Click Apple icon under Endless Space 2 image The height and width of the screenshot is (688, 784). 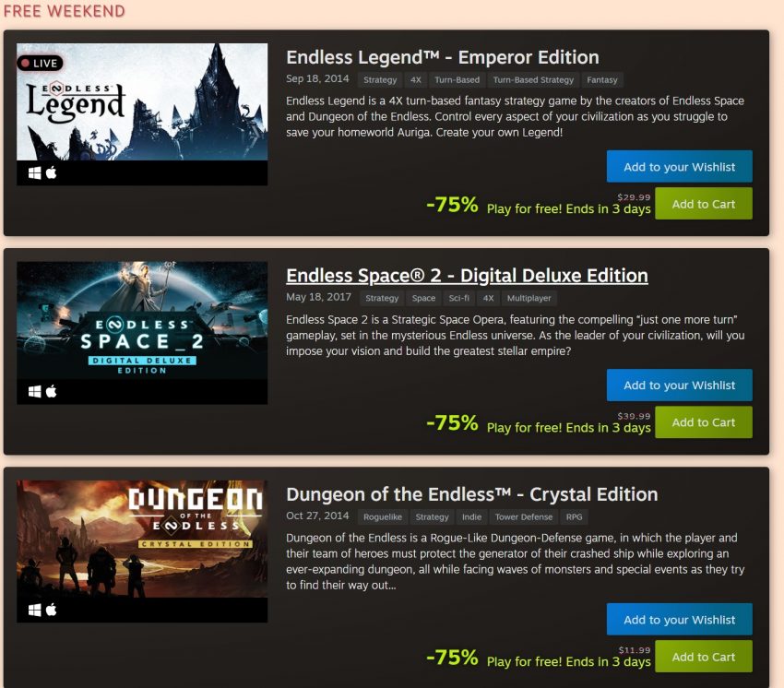click(x=51, y=391)
